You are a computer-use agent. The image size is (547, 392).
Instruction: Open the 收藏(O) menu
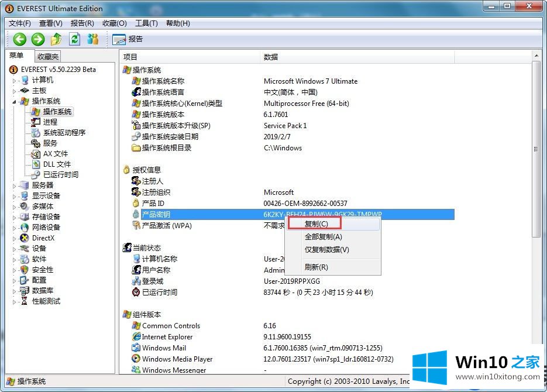coord(115,23)
